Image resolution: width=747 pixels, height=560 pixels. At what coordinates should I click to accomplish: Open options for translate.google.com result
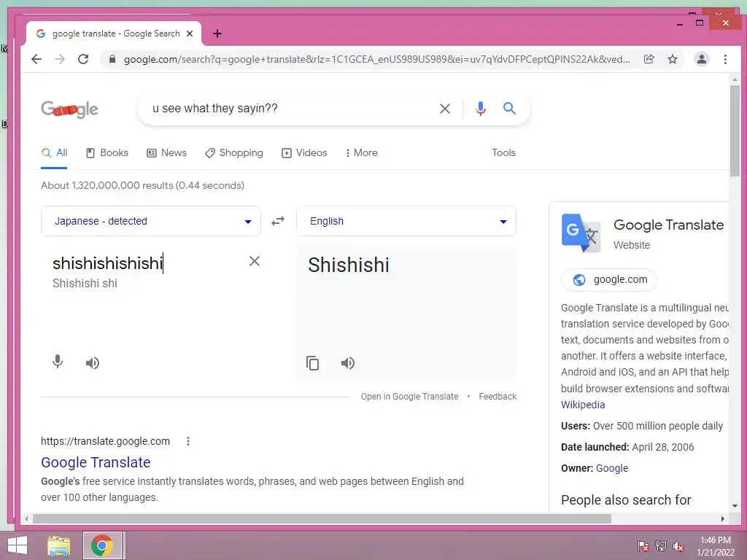pos(188,441)
